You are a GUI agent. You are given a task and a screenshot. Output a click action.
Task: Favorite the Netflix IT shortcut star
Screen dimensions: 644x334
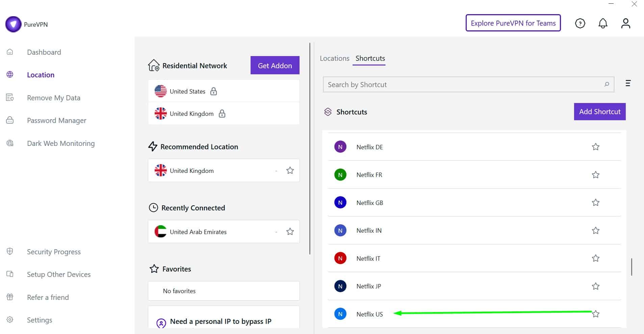(x=595, y=258)
